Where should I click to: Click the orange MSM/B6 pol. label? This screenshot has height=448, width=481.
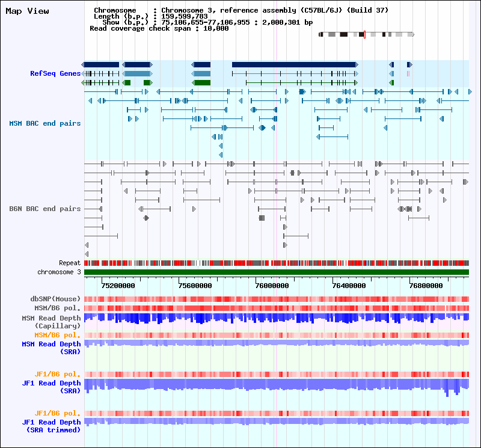[57, 335]
